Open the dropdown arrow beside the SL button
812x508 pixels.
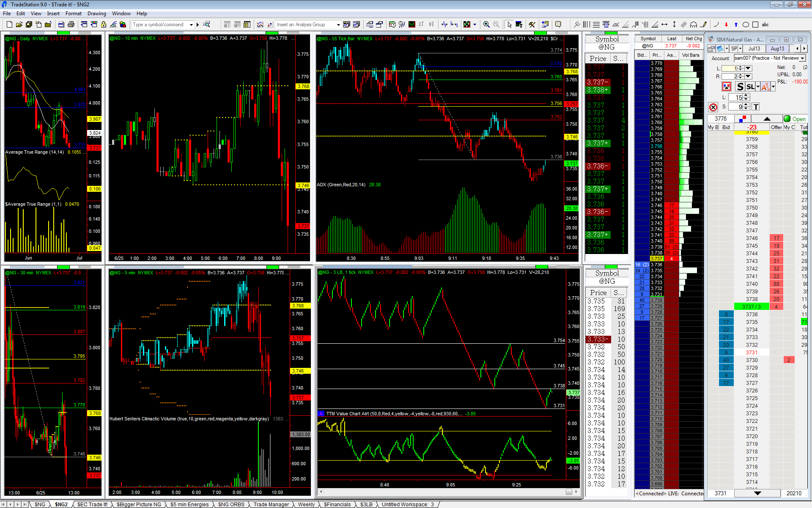[758, 87]
